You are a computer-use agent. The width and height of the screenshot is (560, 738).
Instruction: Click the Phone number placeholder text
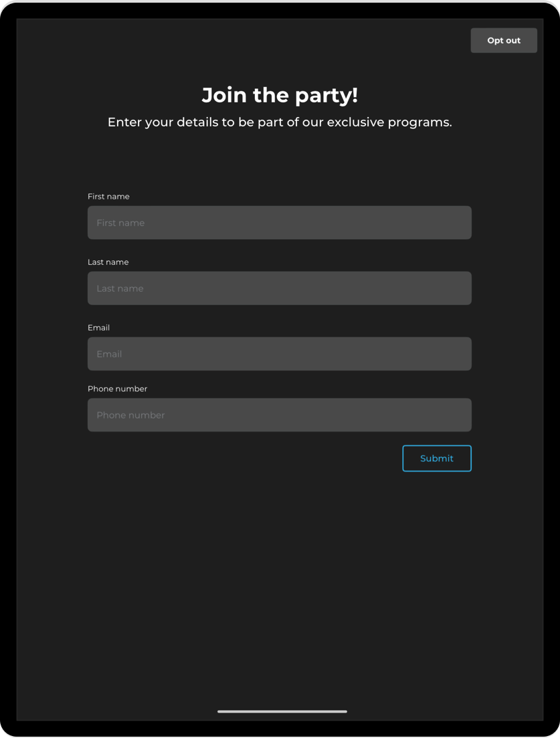130,415
